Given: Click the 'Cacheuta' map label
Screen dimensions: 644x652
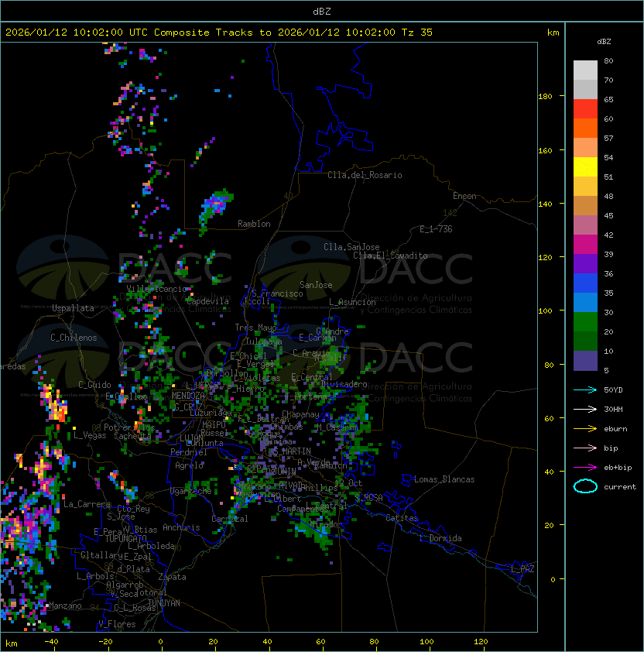Looking at the screenshot, I should [132, 436].
